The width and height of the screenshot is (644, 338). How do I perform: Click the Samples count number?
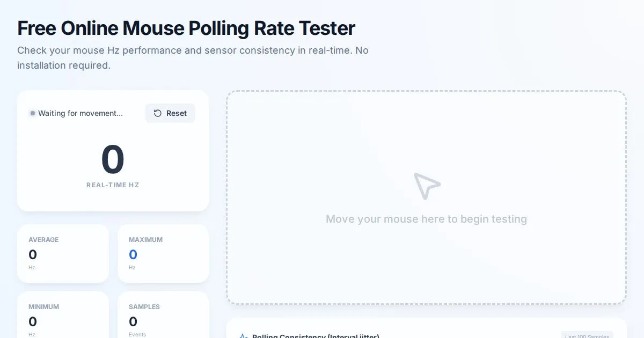tap(133, 322)
